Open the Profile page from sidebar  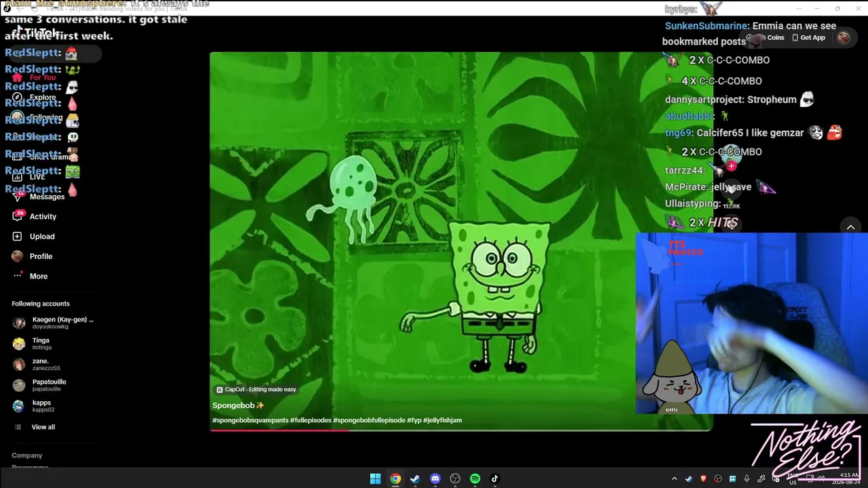41,256
